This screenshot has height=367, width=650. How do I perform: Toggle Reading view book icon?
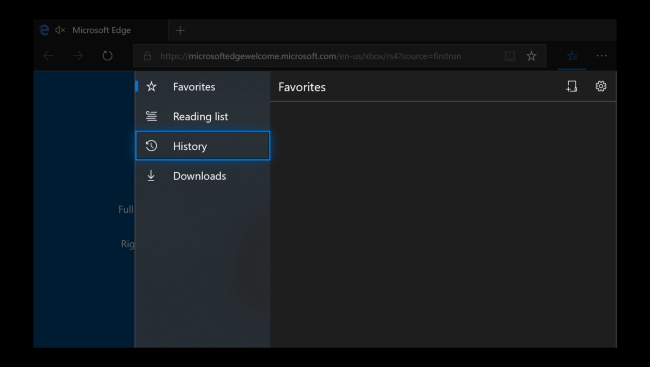pos(509,56)
